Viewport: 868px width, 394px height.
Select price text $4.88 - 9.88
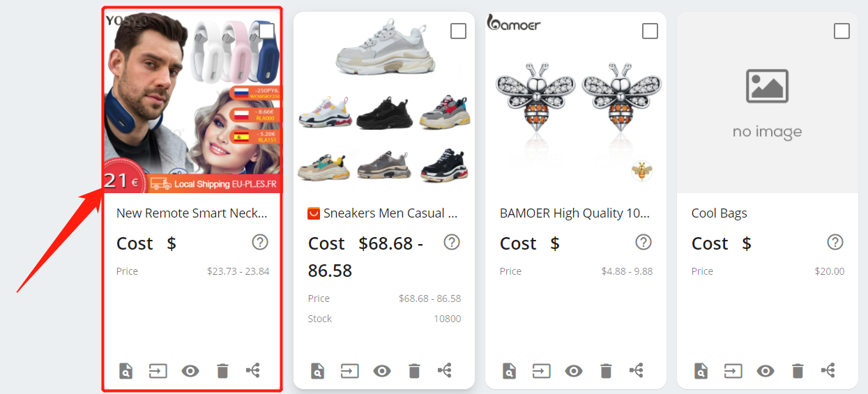click(x=627, y=271)
